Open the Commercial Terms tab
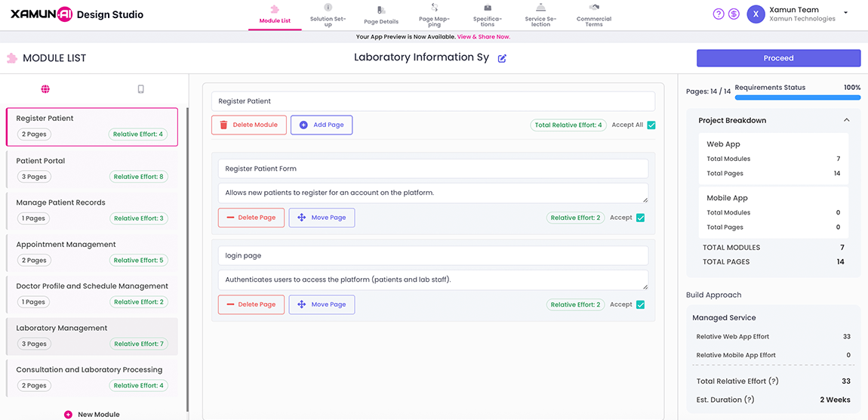Viewport: 868px width, 420px height. (x=594, y=14)
